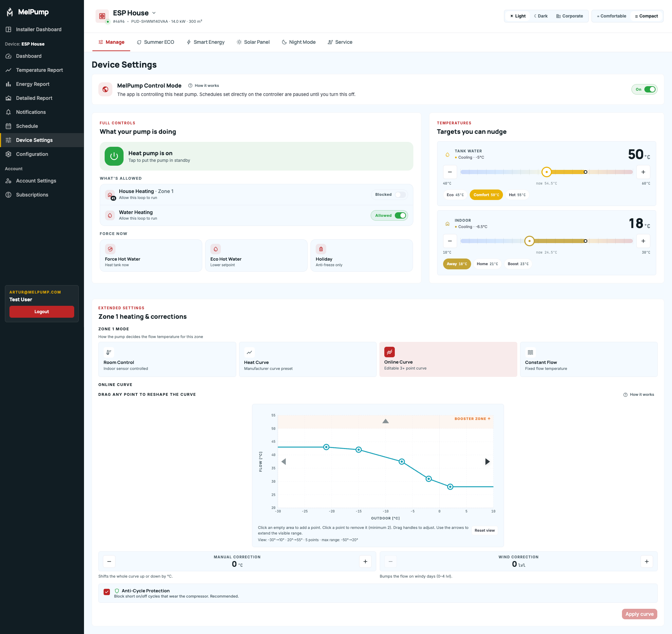
Task: Disable the Water Heating Allowed toggle
Action: [400, 215]
